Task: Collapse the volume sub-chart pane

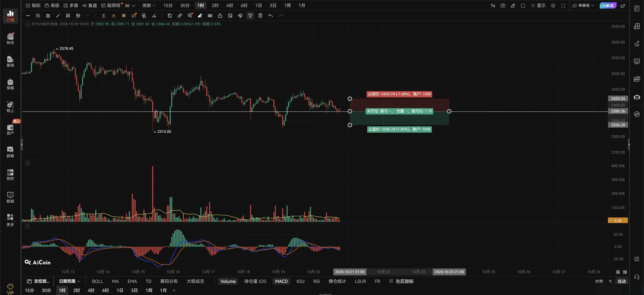Action: click(x=28, y=163)
